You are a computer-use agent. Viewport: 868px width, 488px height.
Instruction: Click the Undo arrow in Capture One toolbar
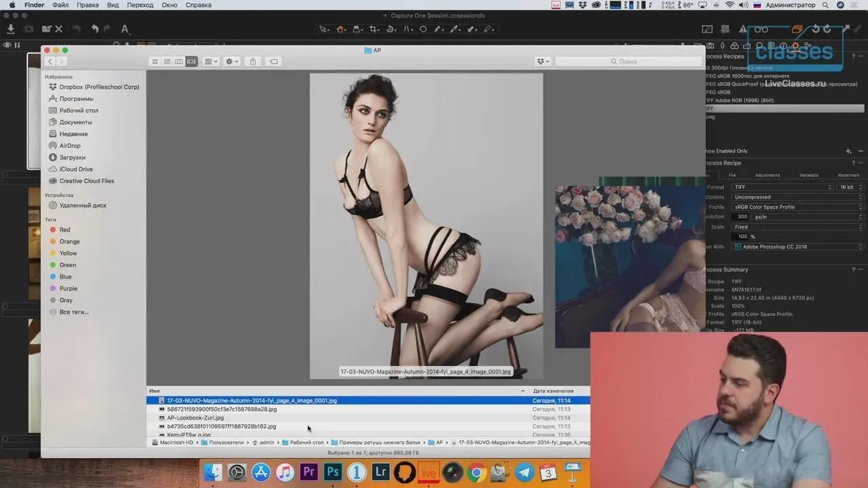pyautogui.click(x=95, y=29)
